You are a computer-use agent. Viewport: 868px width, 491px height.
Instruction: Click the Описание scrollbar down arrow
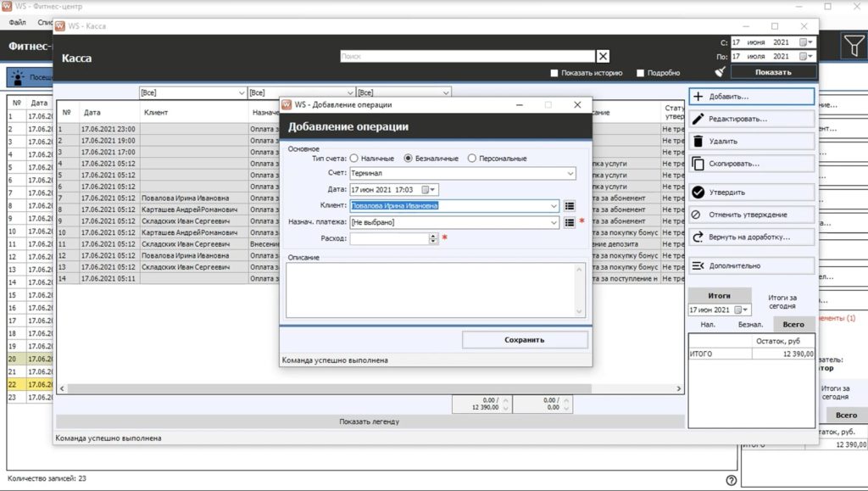pyautogui.click(x=579, y=312)
